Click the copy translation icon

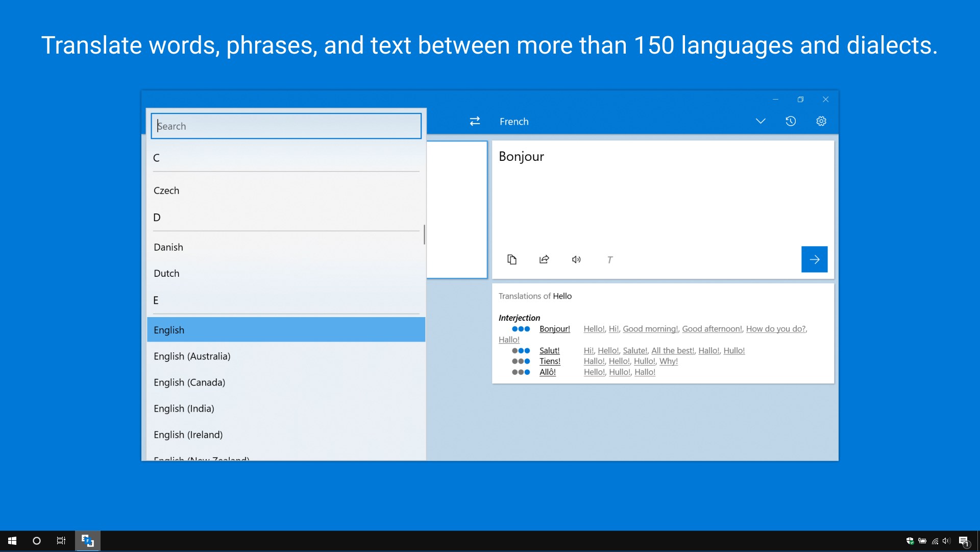[511, 259]
